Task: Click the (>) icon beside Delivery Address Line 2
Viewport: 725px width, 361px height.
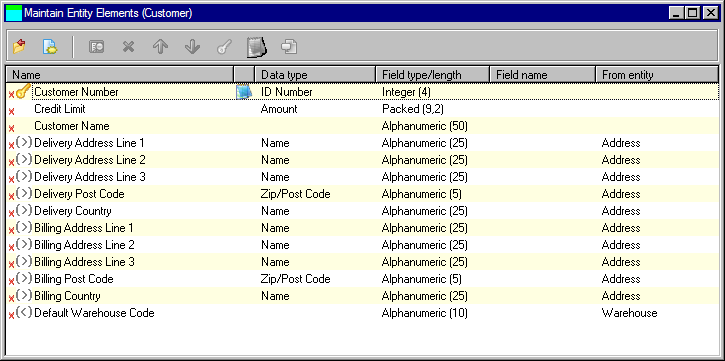Action: click(24, 160)
